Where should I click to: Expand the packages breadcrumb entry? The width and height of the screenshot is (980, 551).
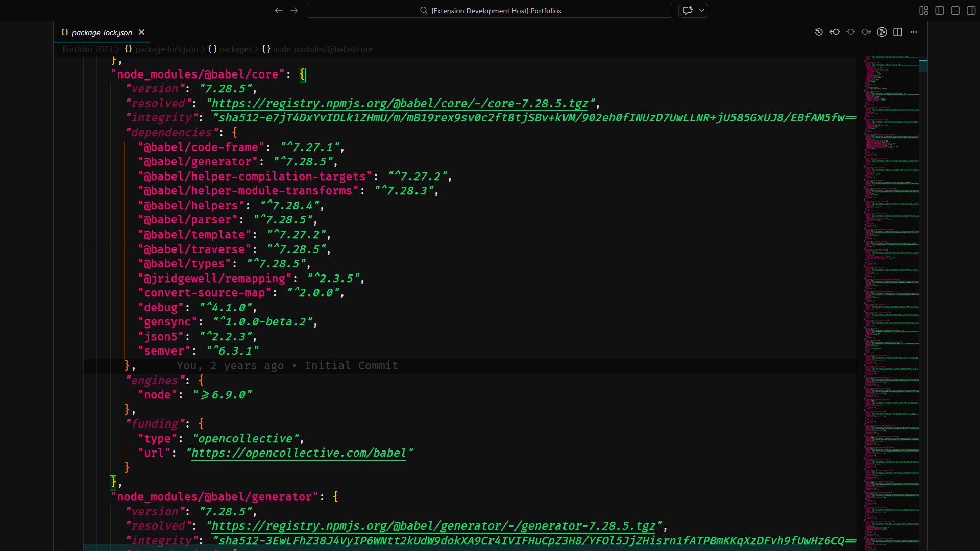point(235,49)
